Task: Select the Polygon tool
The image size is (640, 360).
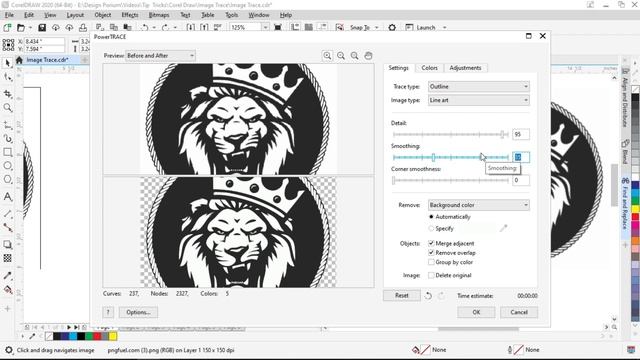Action: point(7,179)
